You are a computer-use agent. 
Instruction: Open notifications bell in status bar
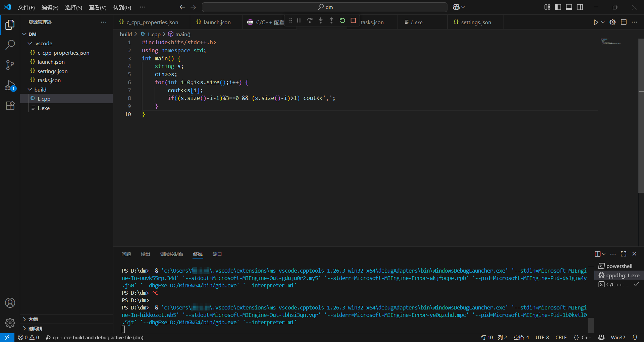[x=635, y=337]
